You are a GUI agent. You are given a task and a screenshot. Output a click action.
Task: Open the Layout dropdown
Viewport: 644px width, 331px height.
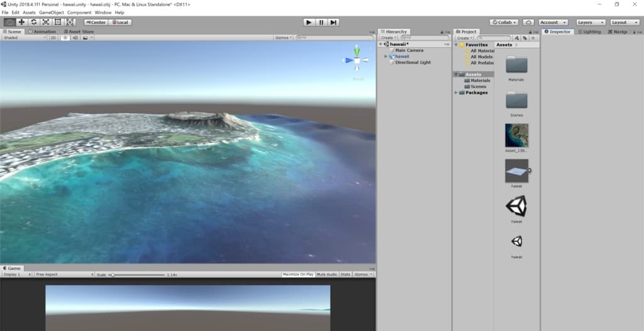point(625,22)
